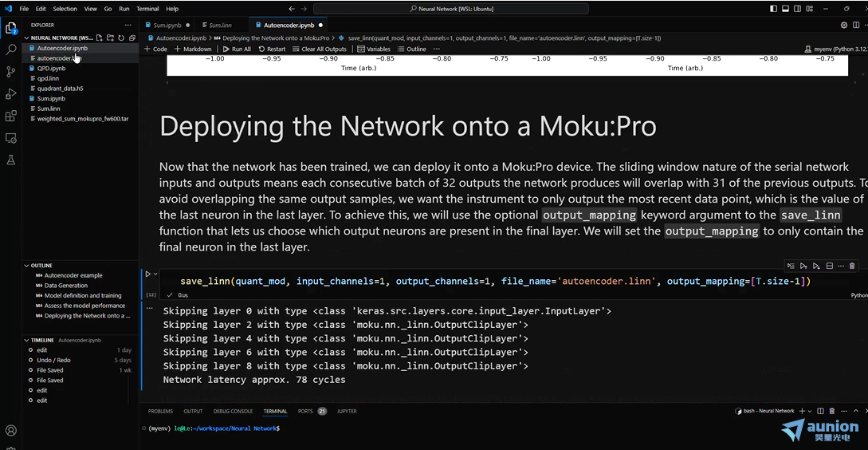Toggle the bottom panel visibility
Viewport: 868px width, 450px height.
785,9
